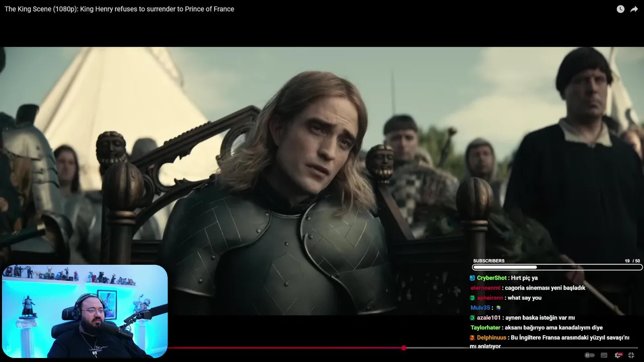Open the Watch Later clock icon
Viewport: 644px width, 362px height.
(x=620, y=9)
